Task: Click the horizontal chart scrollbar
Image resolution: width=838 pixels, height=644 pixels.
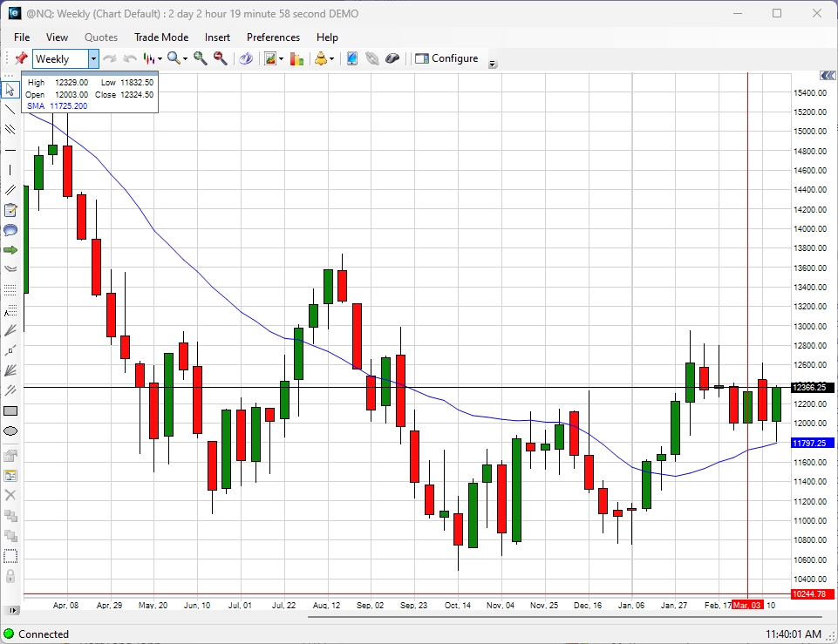Action: (564, 617)
